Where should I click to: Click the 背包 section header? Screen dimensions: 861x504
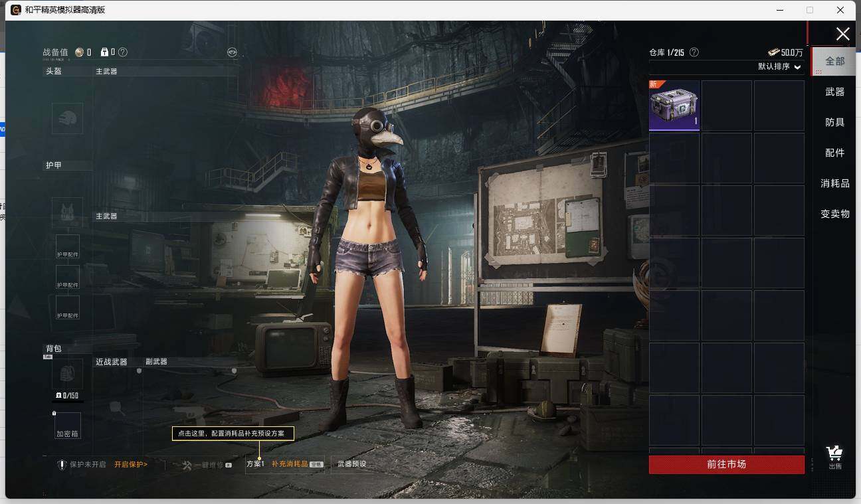point(54,349)
